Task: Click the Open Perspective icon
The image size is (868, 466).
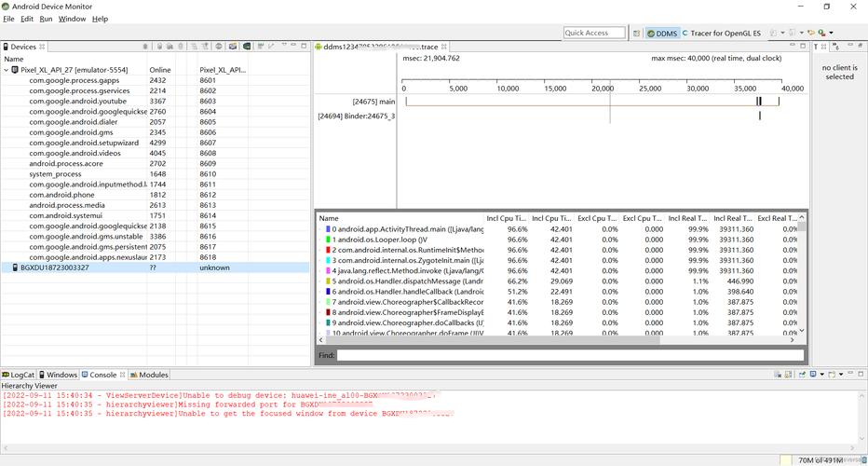Action: click(637, 34)
